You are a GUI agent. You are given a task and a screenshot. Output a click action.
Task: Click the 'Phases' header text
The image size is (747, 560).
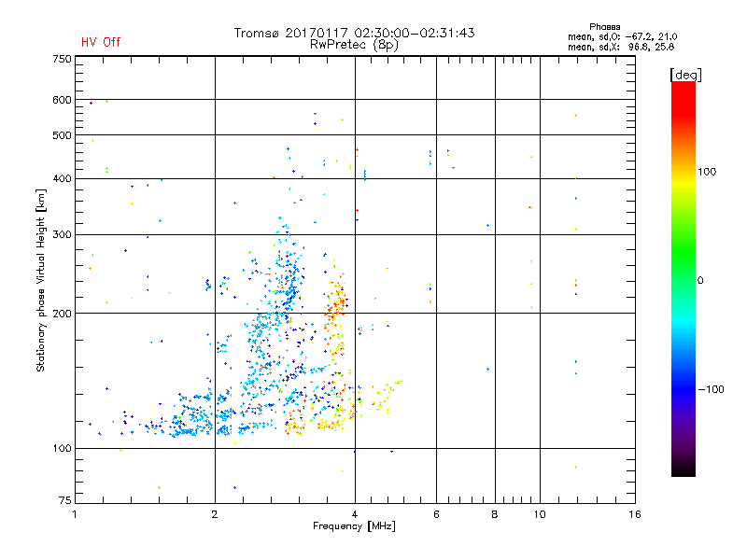[604, 27]
